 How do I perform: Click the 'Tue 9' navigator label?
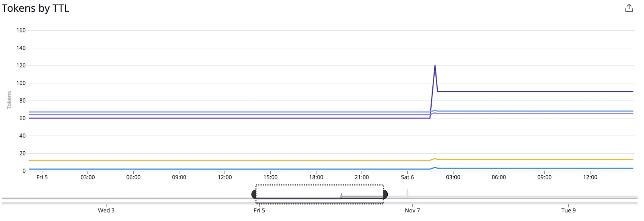pos(568,210)
